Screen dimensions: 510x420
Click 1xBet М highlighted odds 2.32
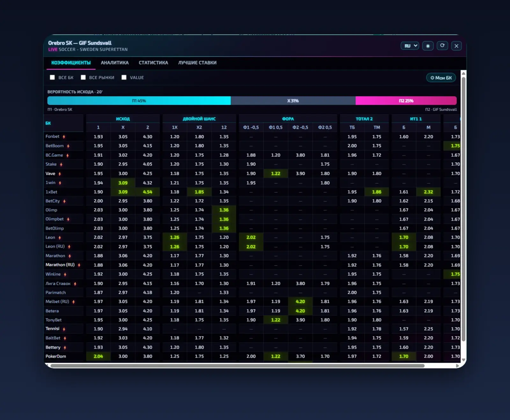click(428, 192)
